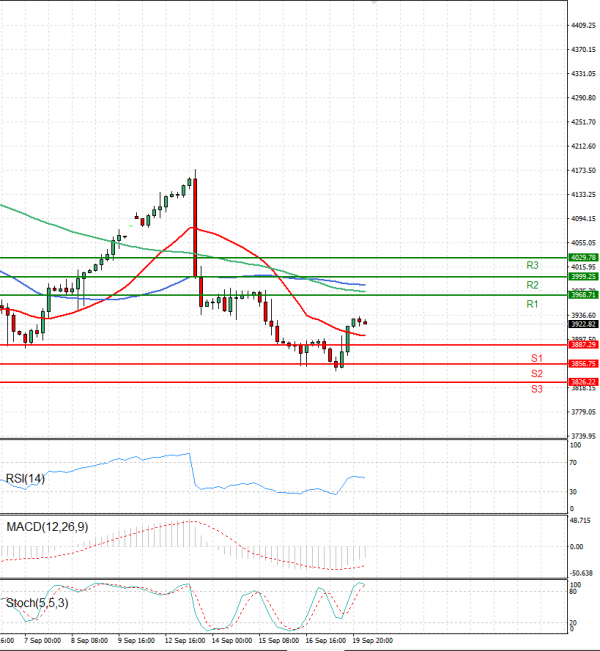
Task: Click the S3 support label
Action: 536,389
